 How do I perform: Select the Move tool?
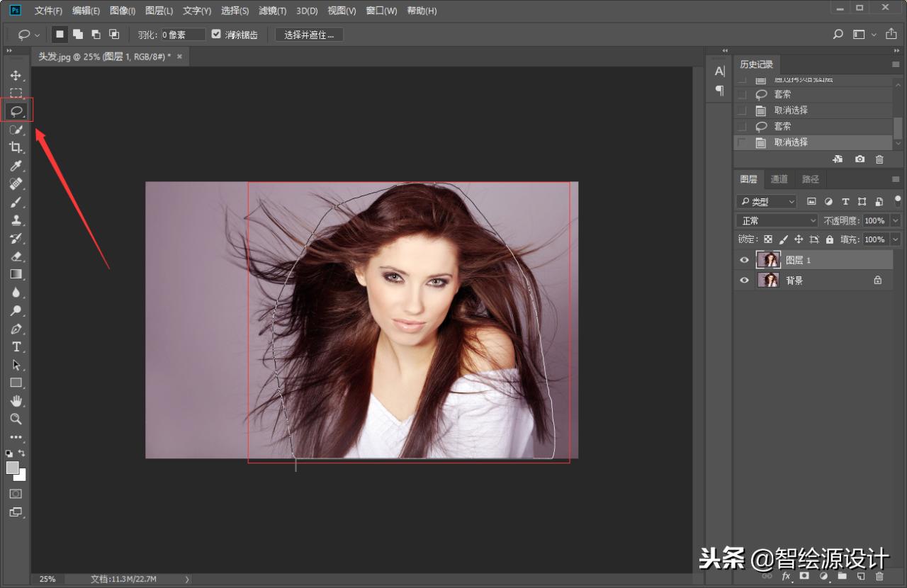point(16,75)
